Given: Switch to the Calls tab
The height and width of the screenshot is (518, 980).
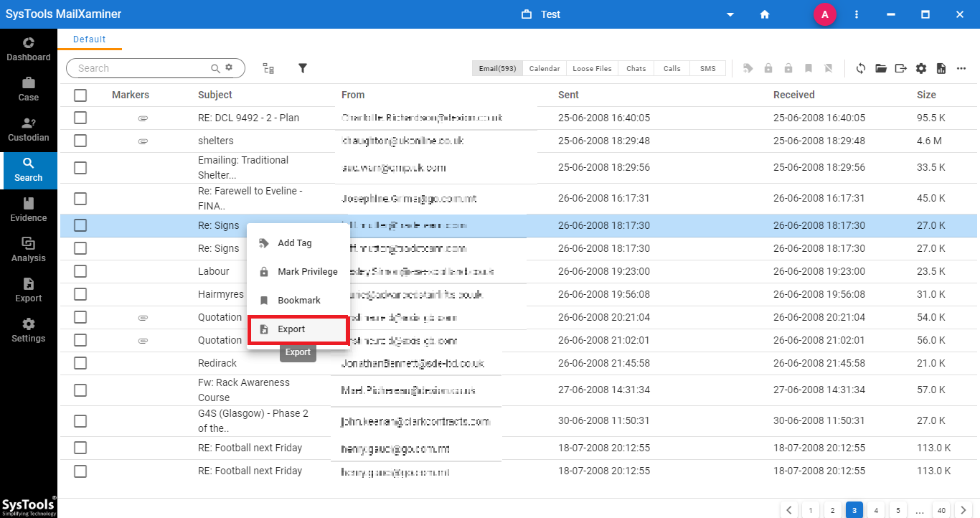Looking at the screenshot, I should (x=672, y=68).
